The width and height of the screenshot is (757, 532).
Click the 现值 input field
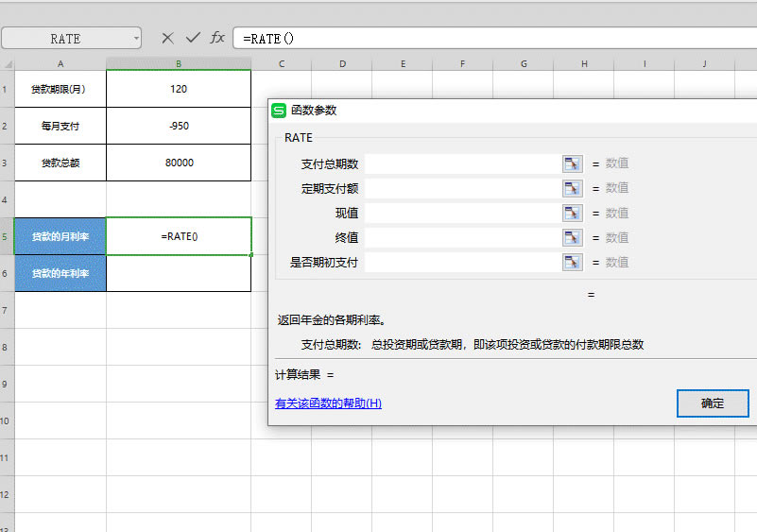click(462, 213)
